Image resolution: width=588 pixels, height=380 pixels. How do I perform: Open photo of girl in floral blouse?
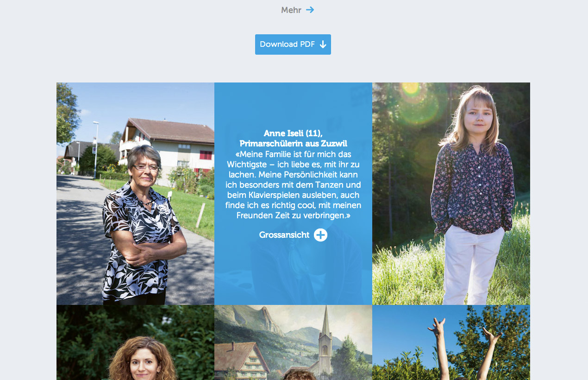pos(451,194)
